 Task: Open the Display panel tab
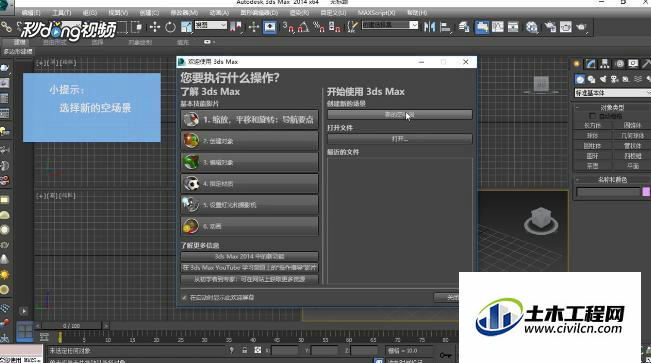point(633,64)
